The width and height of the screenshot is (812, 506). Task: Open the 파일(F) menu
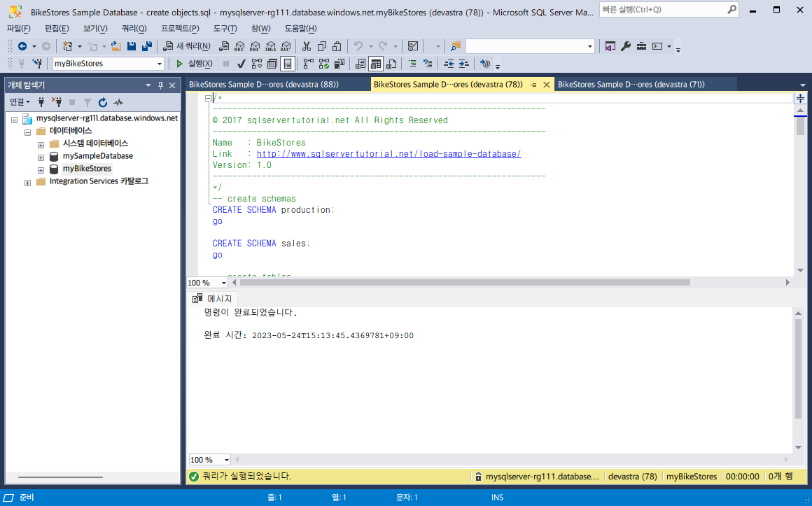(19, 29)
